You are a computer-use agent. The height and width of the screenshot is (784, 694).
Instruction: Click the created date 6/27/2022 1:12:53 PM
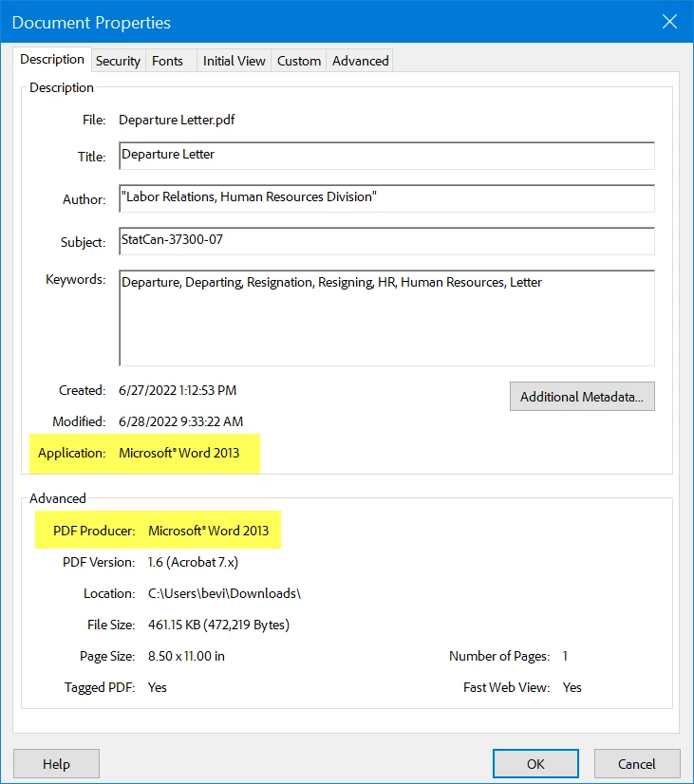(x=178, y=390)
